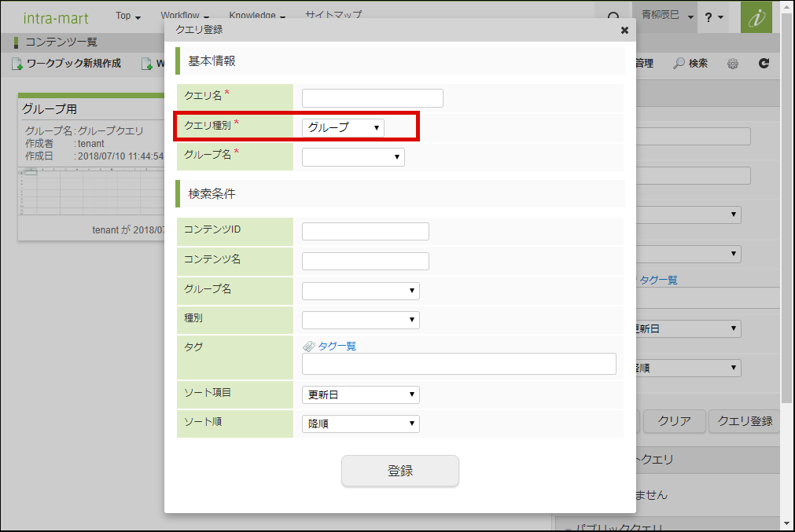Open the gear settings icon

(x=733, y=64)
